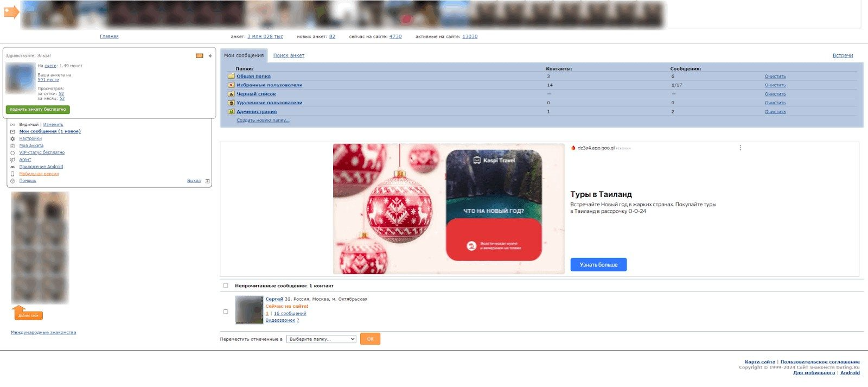Click the exit door icon beside Выход

[207, 181]
